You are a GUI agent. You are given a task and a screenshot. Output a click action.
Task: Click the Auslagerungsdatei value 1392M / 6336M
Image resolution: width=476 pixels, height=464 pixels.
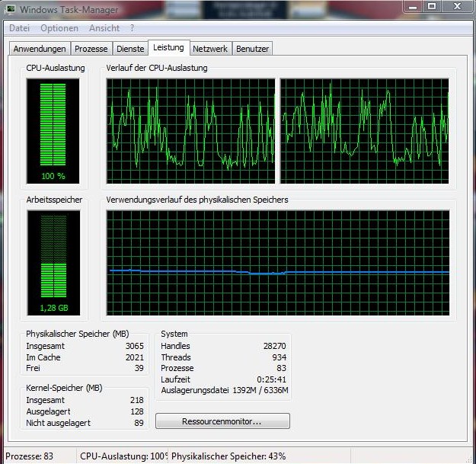coord(260,390)
